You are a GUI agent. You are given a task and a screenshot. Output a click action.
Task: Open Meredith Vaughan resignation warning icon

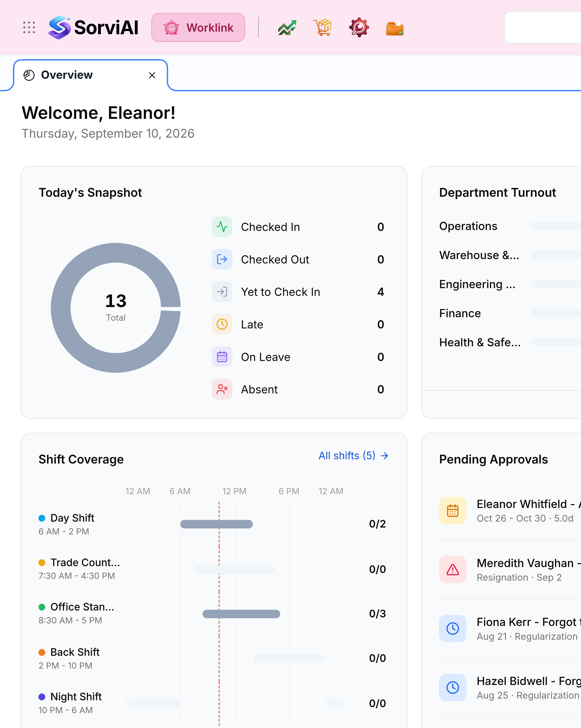453,570
